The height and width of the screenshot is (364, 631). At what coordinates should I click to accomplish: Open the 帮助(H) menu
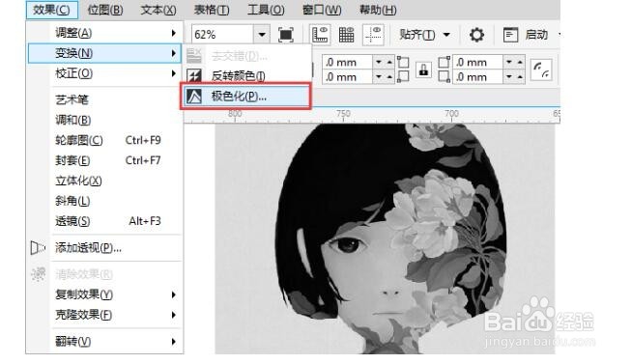click(x=378, y=10)
